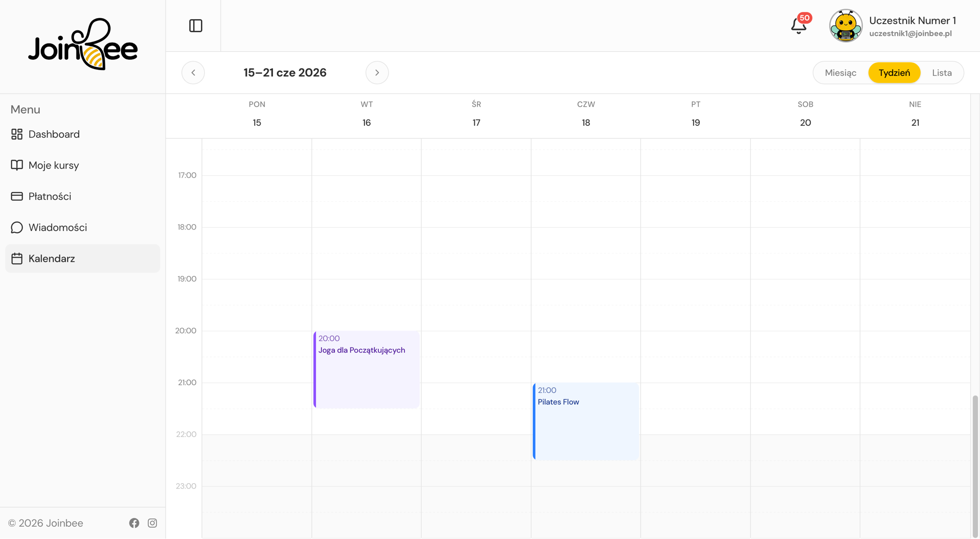Open the Pilates Flow event
This screenshot has width=980, height=539.
(586, 422)
